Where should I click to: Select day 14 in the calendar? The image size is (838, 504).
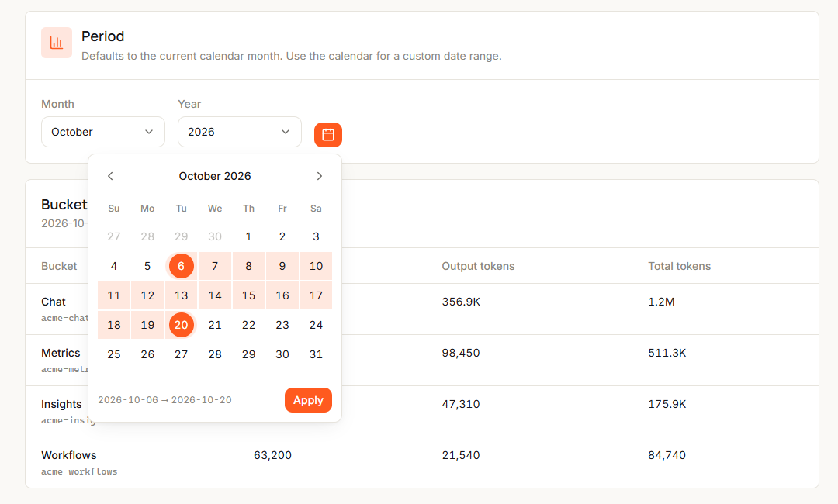[215, 295]
